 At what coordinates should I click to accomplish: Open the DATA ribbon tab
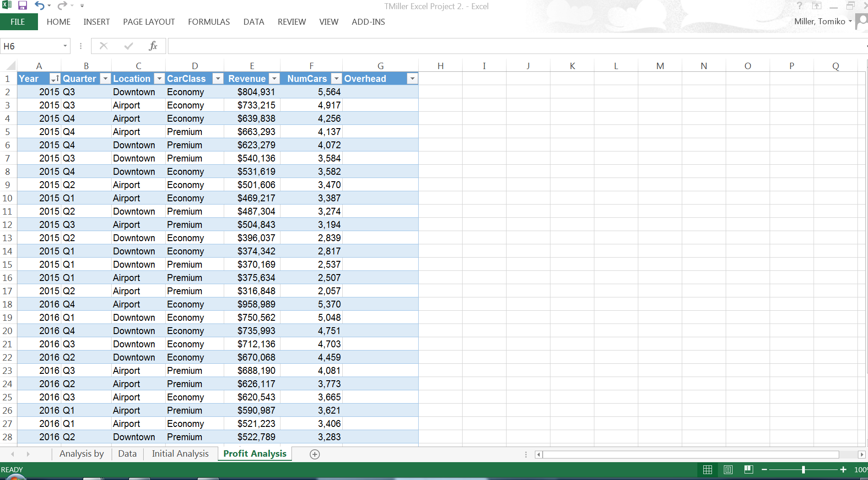click(x=253, y=22)
